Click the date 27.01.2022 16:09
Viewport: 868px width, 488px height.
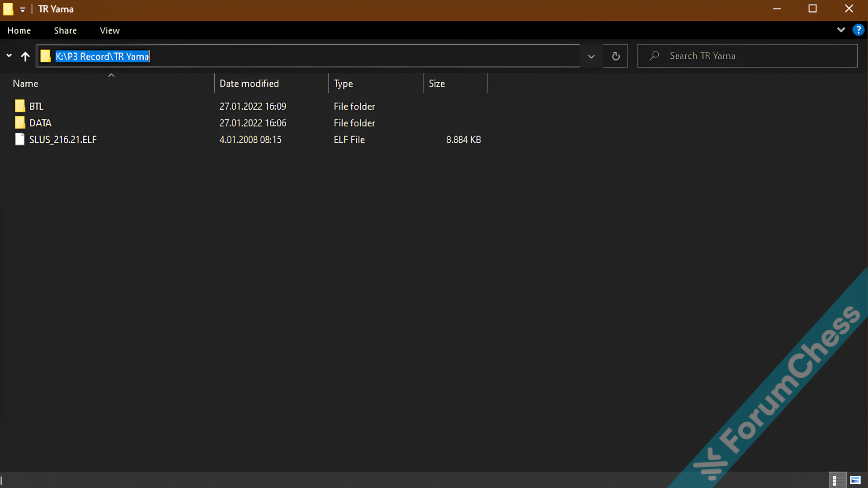(253, 106)
